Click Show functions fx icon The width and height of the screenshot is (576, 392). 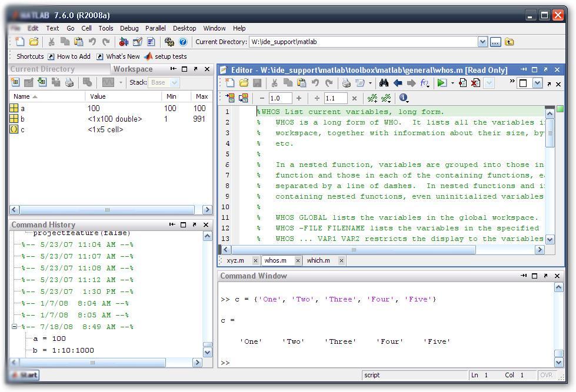tap(425, 83)
